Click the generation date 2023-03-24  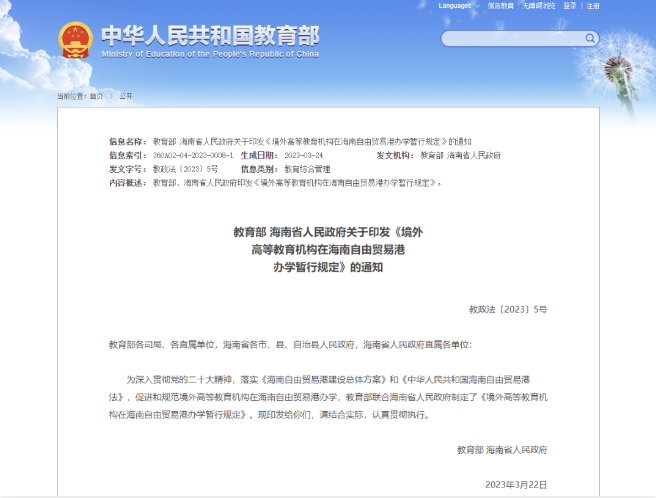click(x=304, y=155)
